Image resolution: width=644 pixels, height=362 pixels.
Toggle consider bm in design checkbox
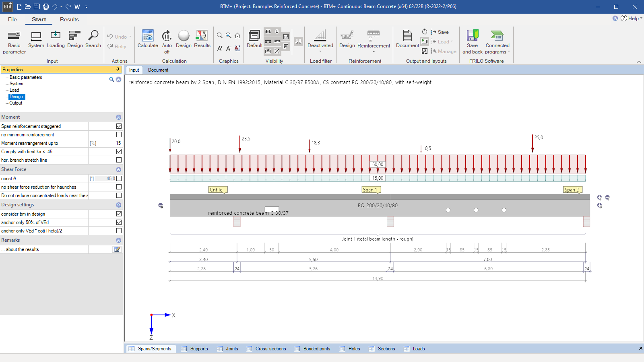[x=119, y=214]
